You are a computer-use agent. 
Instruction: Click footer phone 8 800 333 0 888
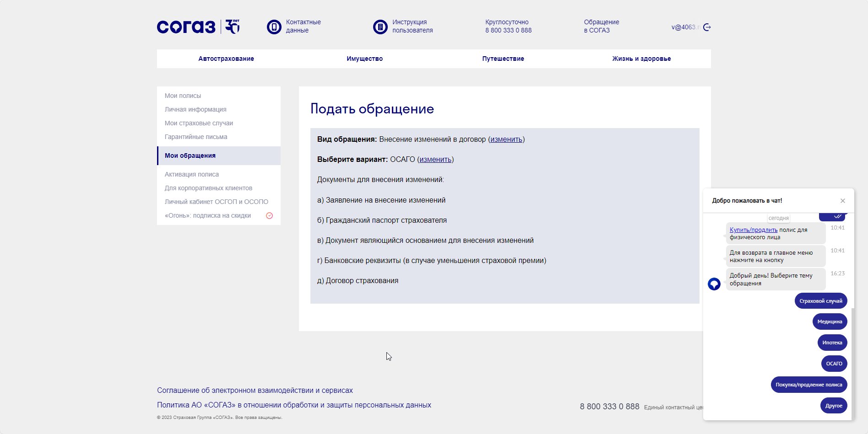pyautogui.click(x=609, y=407)
